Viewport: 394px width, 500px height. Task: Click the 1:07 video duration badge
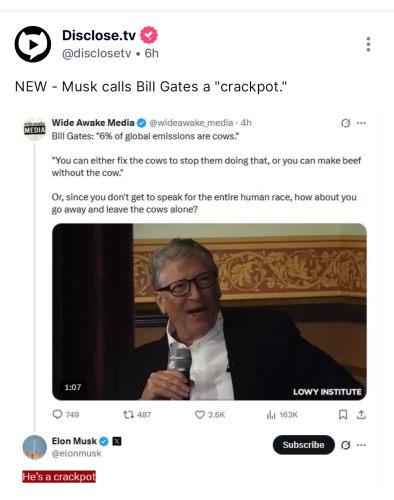click(73, 387)
